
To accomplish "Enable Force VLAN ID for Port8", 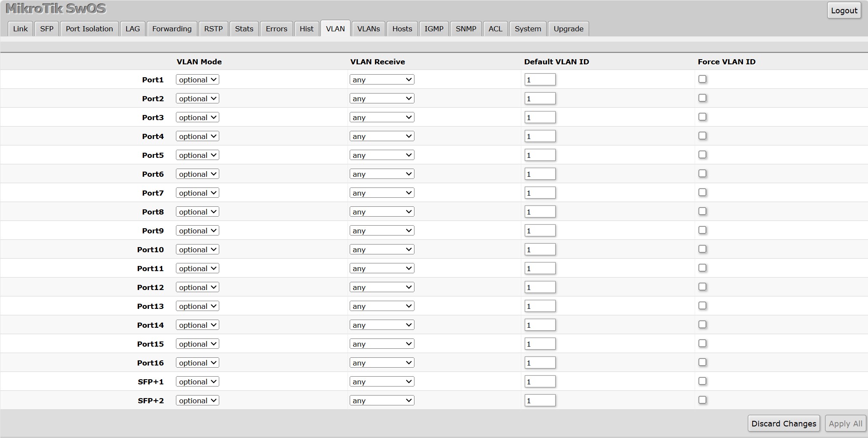I will coord(702,211).
